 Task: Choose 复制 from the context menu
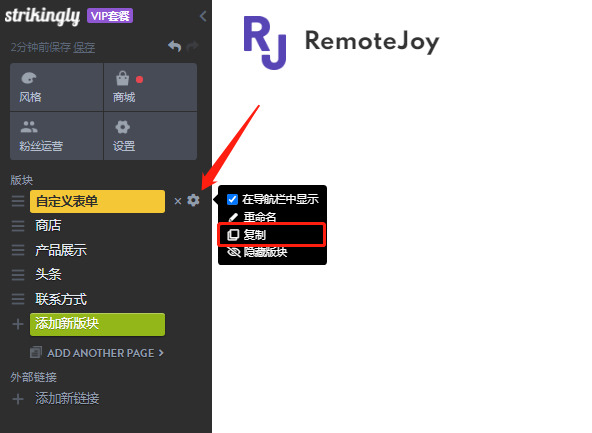coord(272,235)
